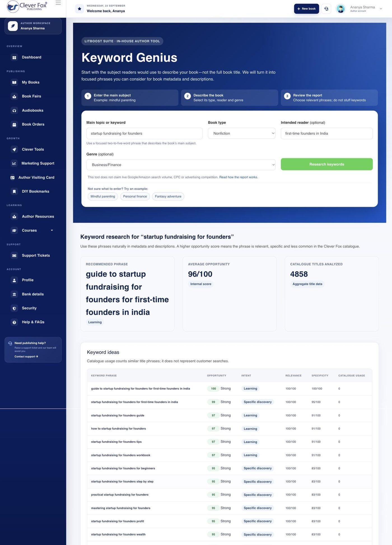Choose the Mindful parenting example chip
The image size is (392, 545).
click(x=103, y=197)
